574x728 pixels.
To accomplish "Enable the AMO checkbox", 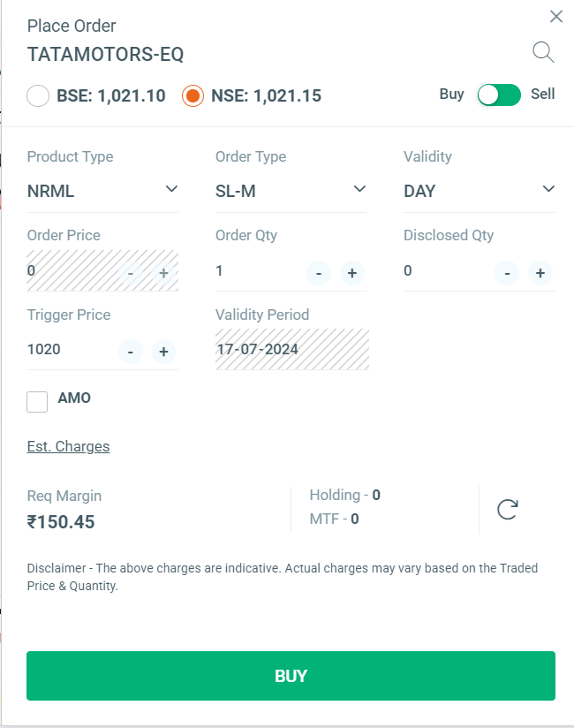I will point(38,402).
